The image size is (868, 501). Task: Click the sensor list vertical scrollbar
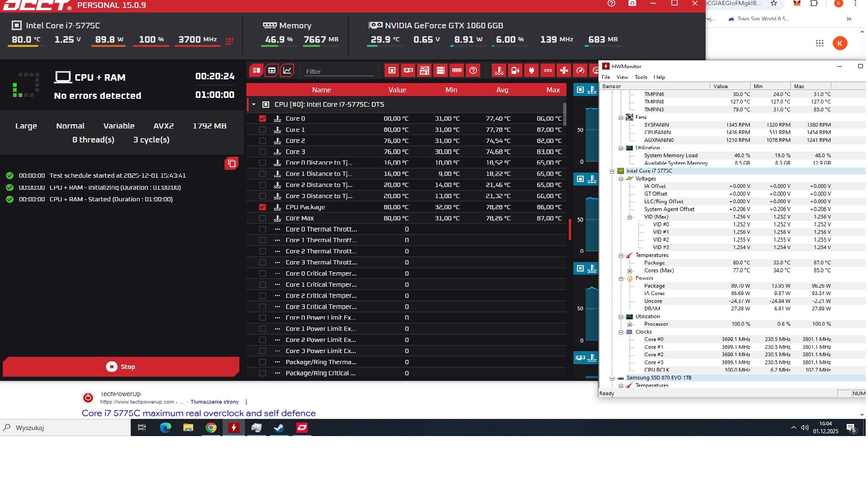pos(565,115)
